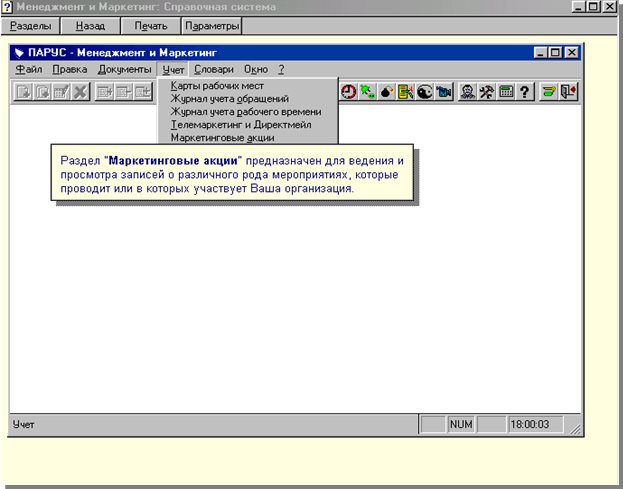The height and width of the screenshot is (489, 623).
Task: Select Журнал учета обращений menu entry
Action: point(248,99)
